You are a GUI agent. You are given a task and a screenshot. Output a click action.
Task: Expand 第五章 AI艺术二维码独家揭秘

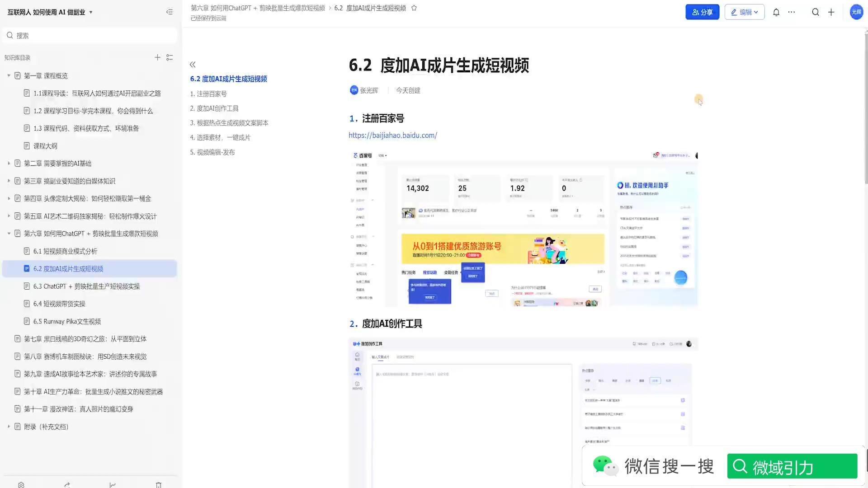coord(9,216)
